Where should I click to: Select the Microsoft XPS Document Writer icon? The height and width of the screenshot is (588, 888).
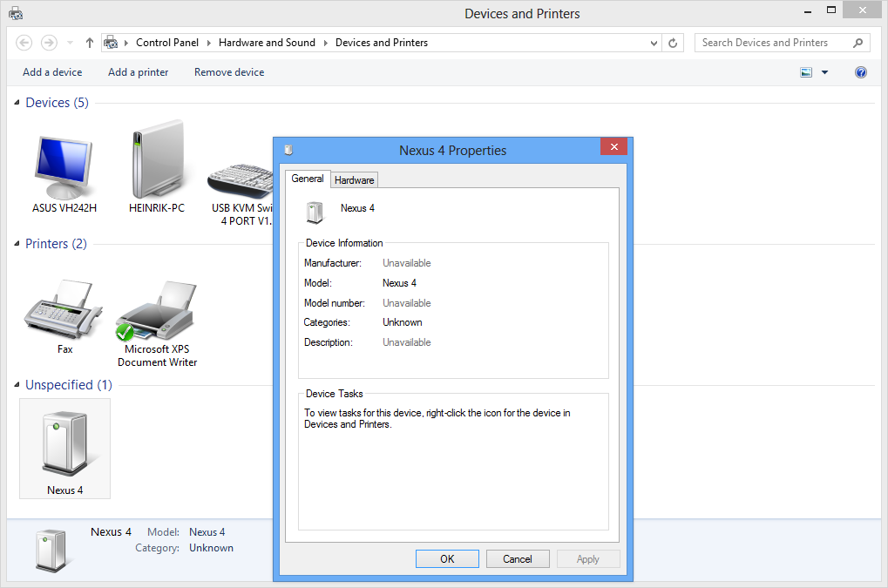(x=156, y=311)
